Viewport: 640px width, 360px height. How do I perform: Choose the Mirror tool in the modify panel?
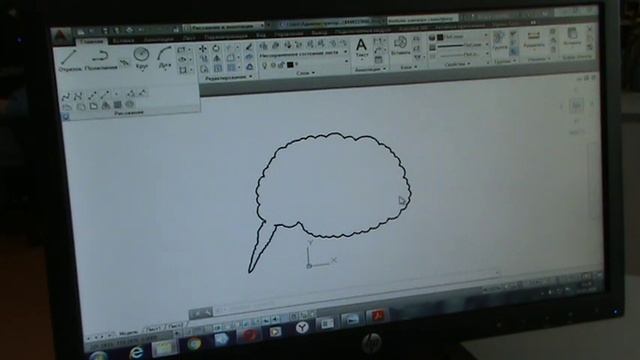(x=217, y=59)
